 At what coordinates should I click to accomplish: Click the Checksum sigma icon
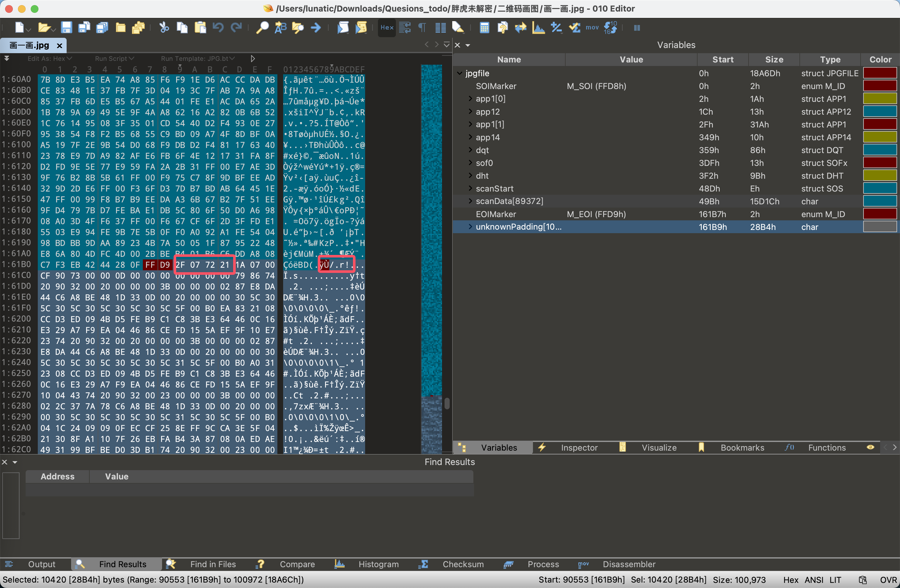pyautogui.click(x=575, y=28)
